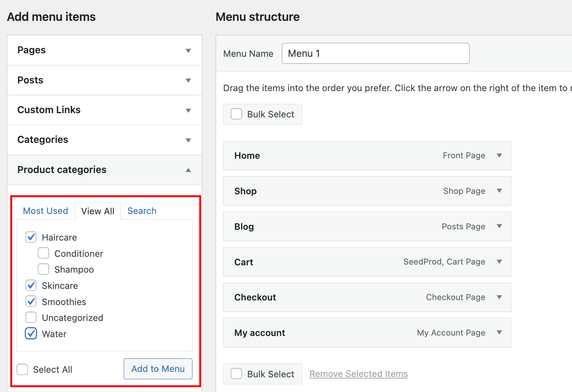Open the Custom Links section
The image size is (572, 392).
point(188,110)
